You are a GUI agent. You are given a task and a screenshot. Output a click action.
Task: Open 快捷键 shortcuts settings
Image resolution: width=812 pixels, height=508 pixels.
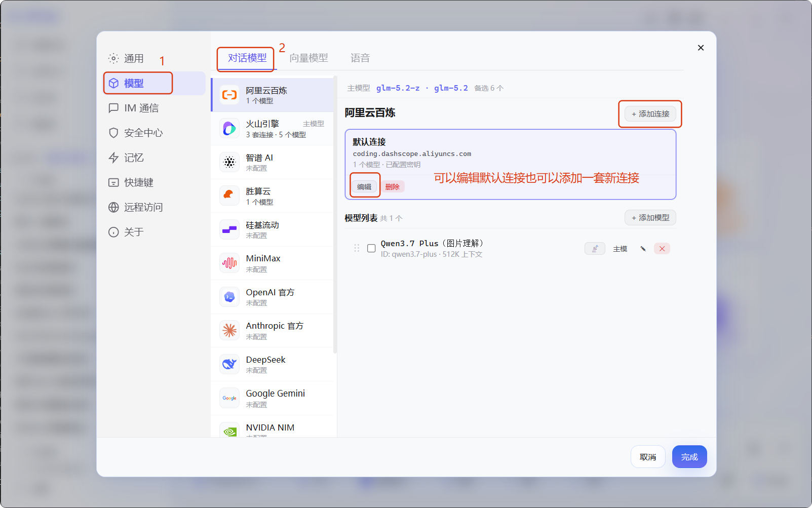click(x=154, y=182)
